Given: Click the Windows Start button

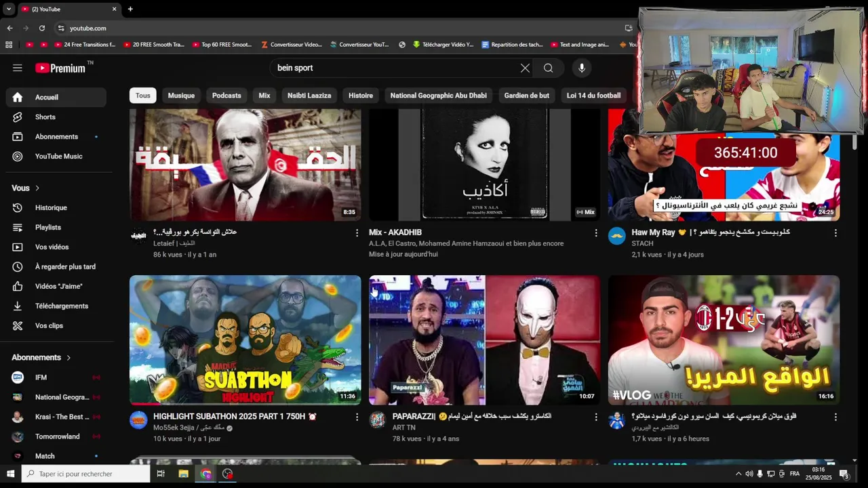Looking at the screenshot, I should pyautogui.click(x=10, y=474).
